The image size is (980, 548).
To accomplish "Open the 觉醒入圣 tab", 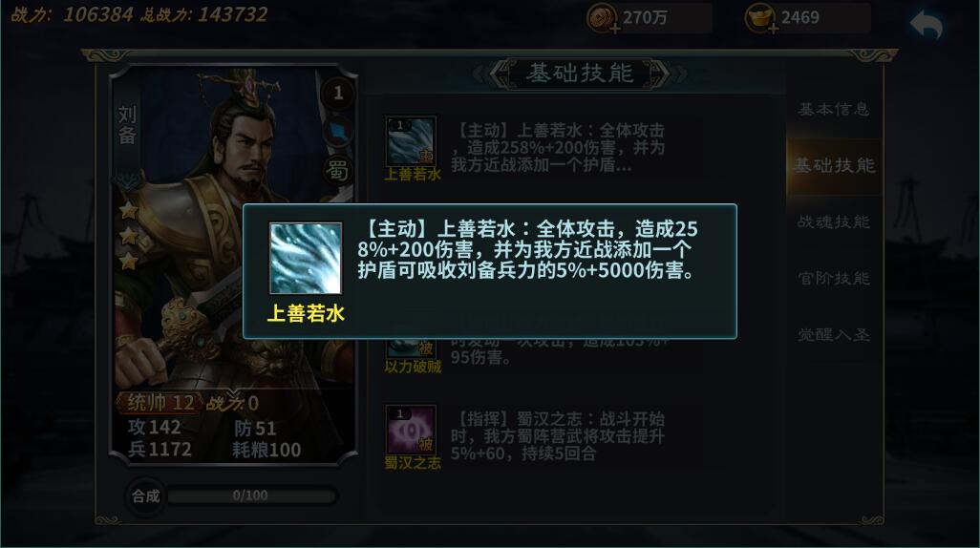I will pos(834,334).
